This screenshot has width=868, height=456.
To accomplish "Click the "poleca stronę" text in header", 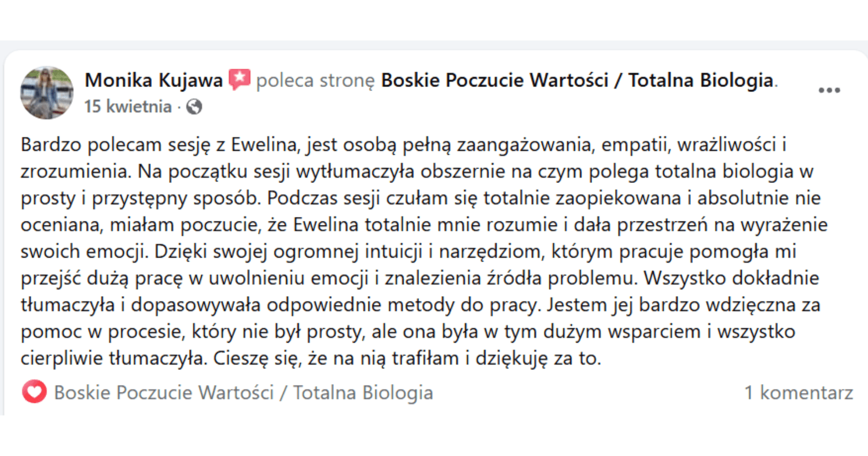I will 315,80.
